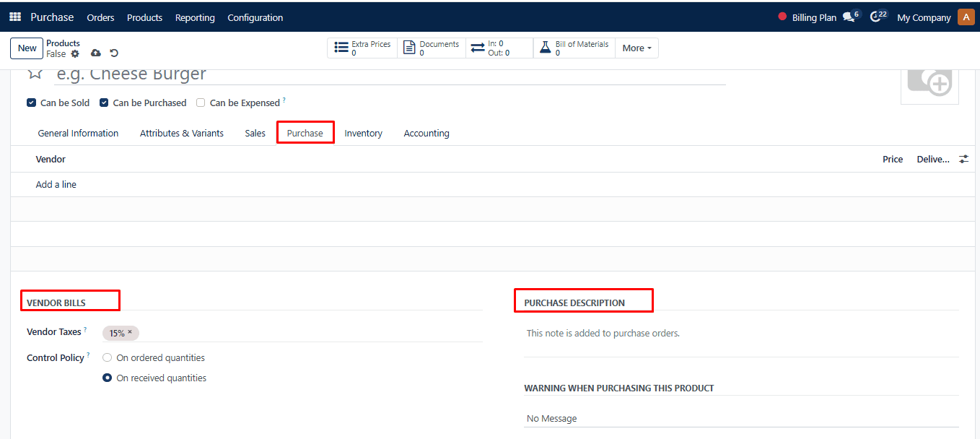Click the Vendor Taxes help question mark
This screenshot has width=980, height=439.
point(85,329)
